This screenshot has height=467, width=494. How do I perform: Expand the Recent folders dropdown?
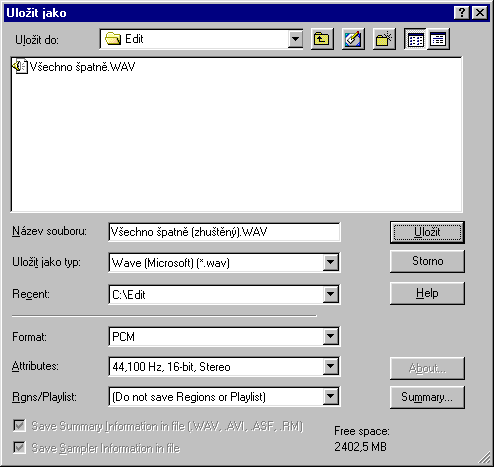[330, 294]
